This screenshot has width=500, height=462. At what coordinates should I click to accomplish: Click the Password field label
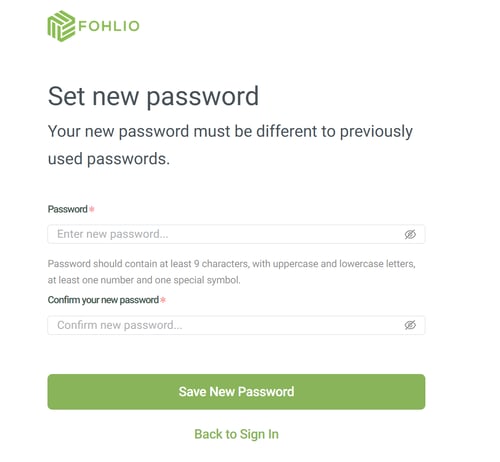(x=68, y=209)
